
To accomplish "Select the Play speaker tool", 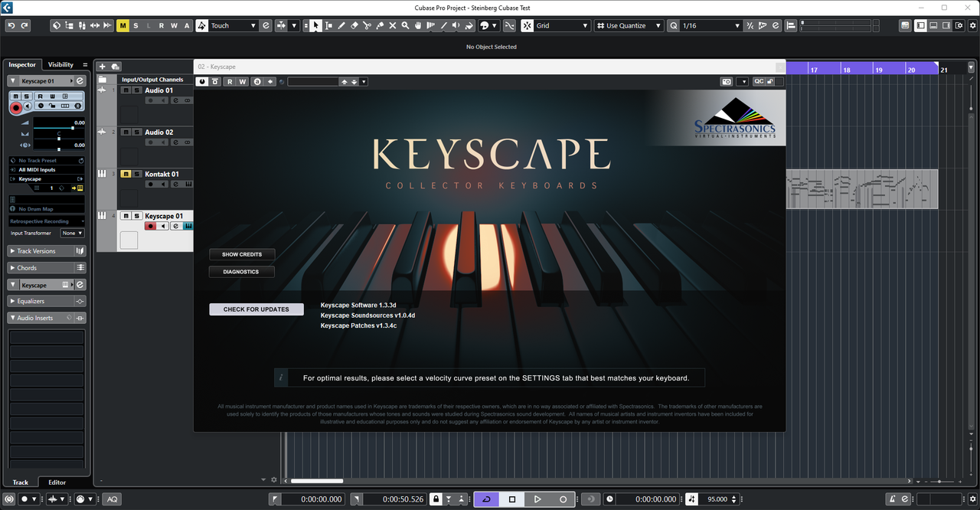I will [x=456, y=25].
